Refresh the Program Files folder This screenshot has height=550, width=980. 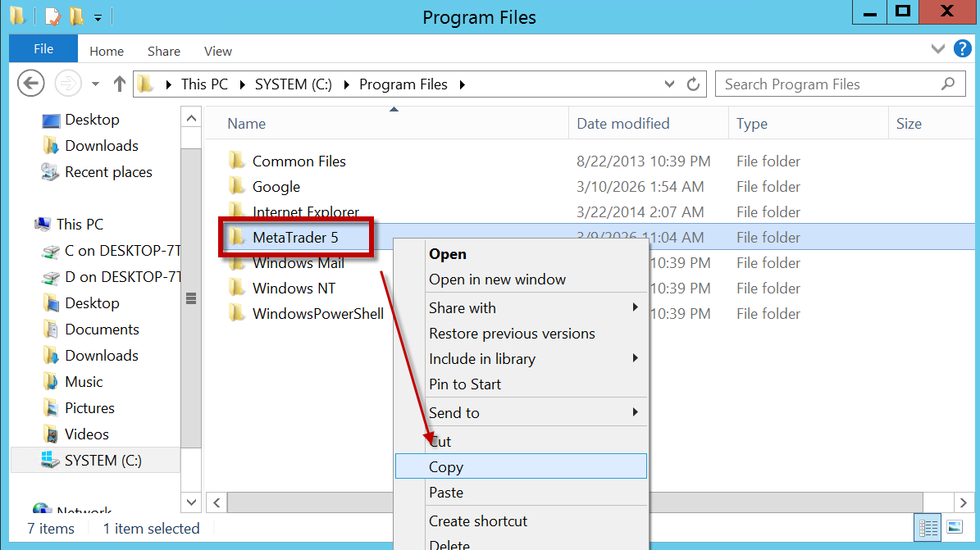point(693,84)
